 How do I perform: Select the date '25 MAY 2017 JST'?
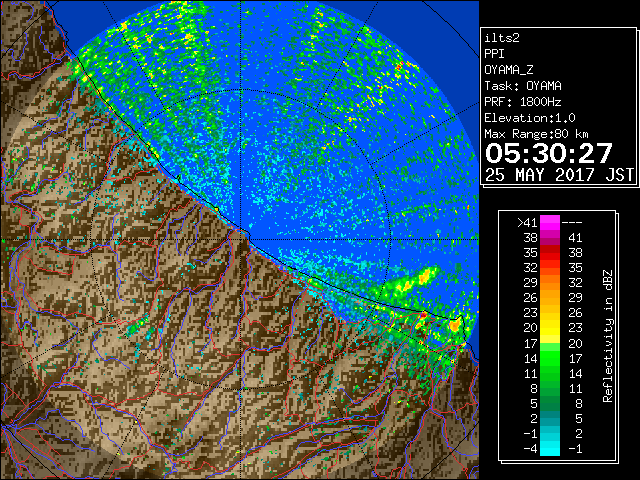coord(559,175)
